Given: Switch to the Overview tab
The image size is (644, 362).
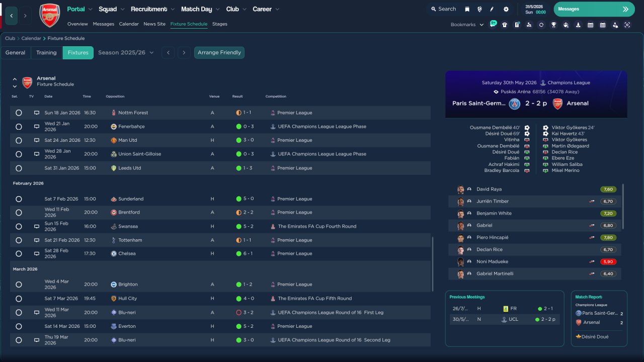Looking at the screenshot, I should 77,24.
